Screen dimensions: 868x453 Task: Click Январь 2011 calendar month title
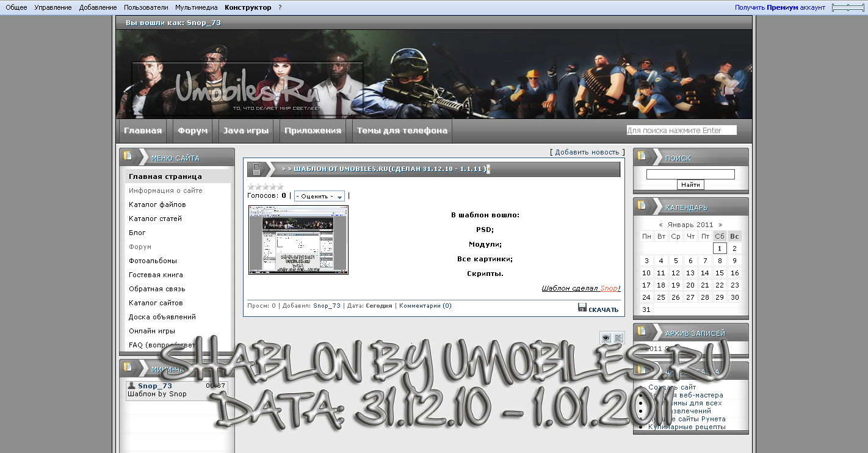(690, 225)
